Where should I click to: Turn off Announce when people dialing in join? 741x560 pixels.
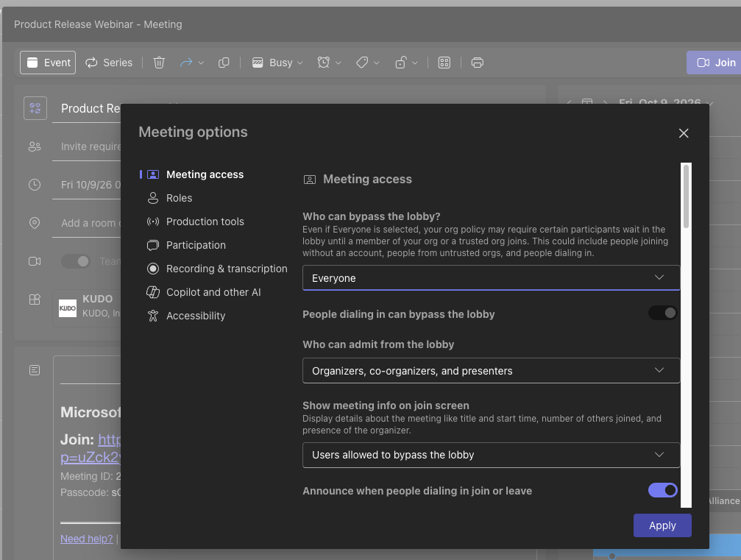click(x=662, y=491)
